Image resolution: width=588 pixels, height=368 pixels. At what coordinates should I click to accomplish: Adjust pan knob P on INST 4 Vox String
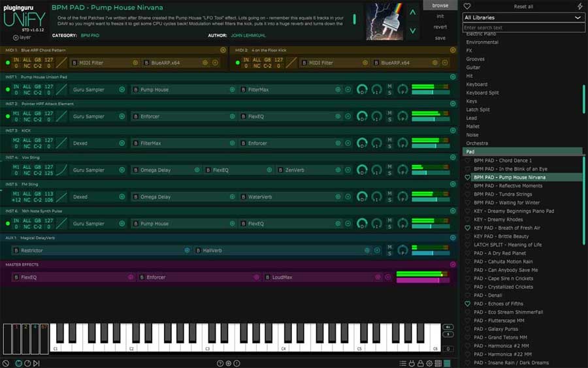click(402, 170)
